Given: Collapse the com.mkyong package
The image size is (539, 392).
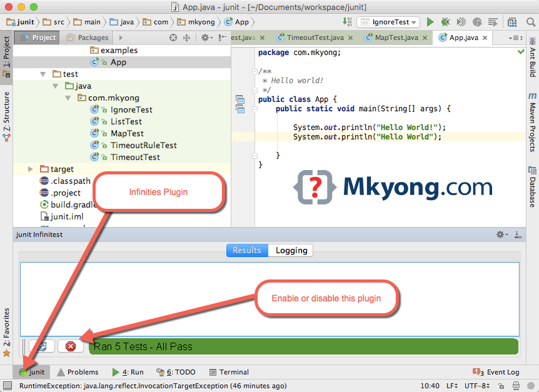Looking at the screenshot, I should click(x=68, y=98).
